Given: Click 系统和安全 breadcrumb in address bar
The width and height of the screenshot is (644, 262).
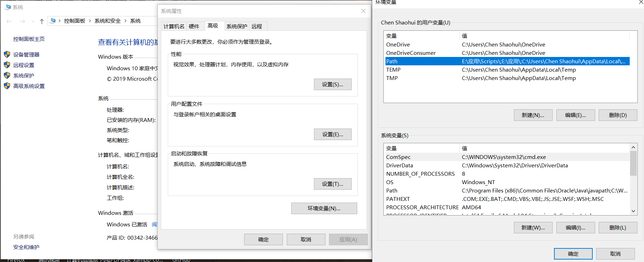Looking at the screenshot, I should tap(107, 21).
